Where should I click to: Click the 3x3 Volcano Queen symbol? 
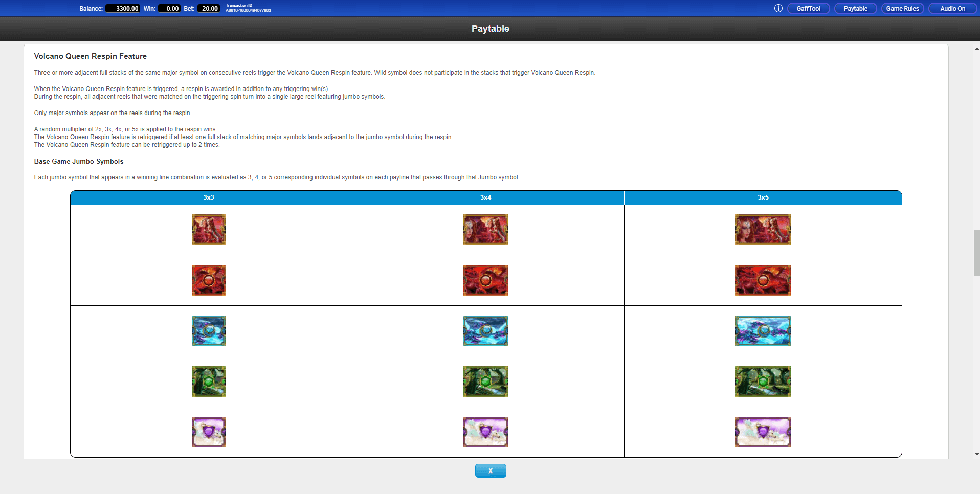pos(209,230)
